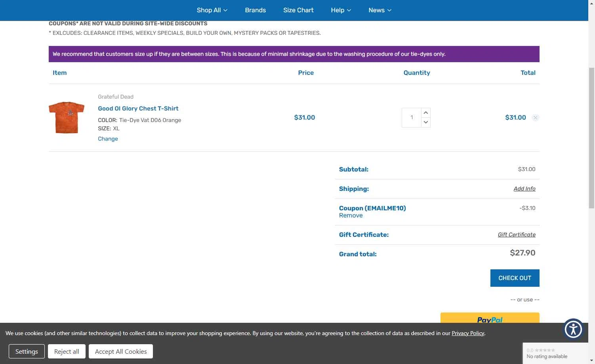Open the Size Chart page
This screenshot has height=364, width=595.
(x=298, y=10)
